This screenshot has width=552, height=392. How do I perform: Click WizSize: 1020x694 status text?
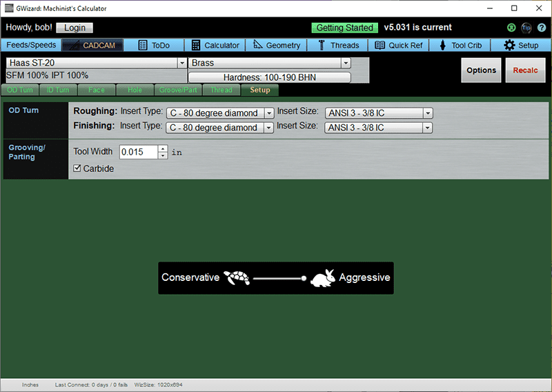tap(159, 384)
